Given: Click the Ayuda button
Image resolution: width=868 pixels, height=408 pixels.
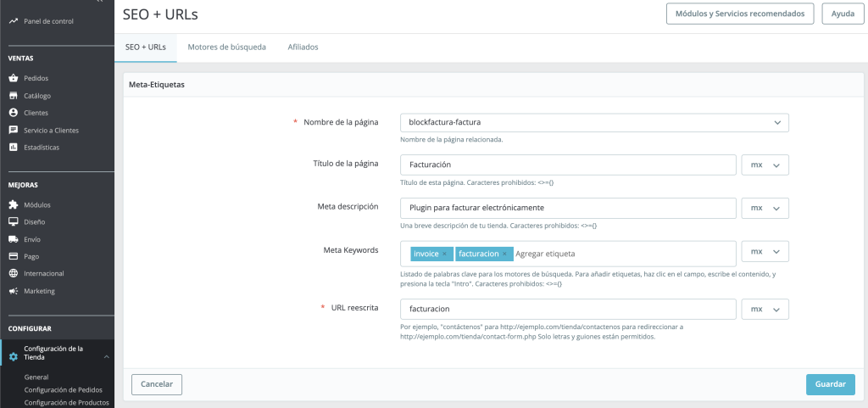Looking at the screenshot, I should coord(843,14).
